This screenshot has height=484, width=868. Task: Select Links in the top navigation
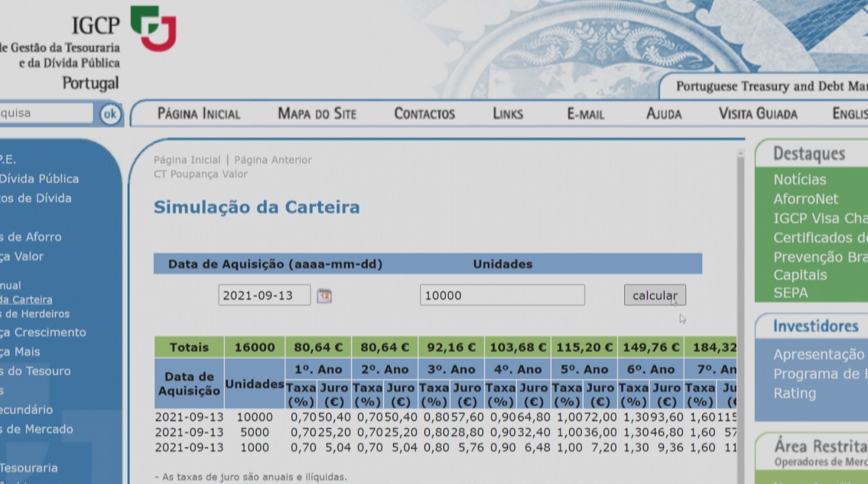(508, 114)
